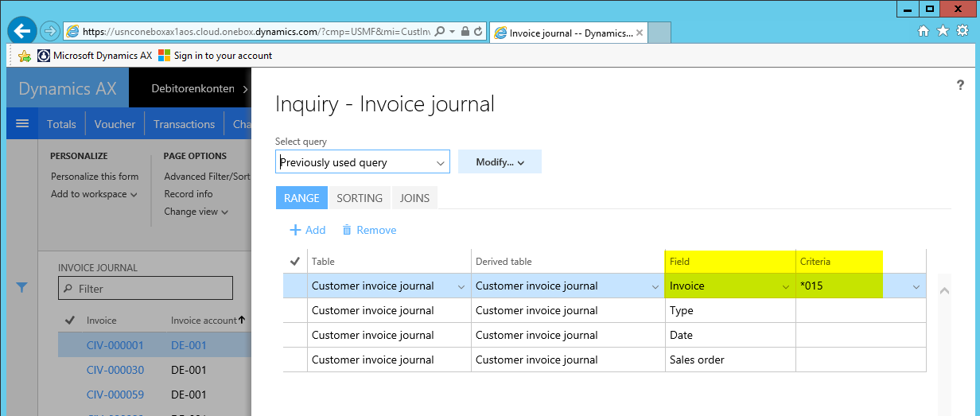Click the browser back arrow button

pyautogui.click(x=22, y=31)
